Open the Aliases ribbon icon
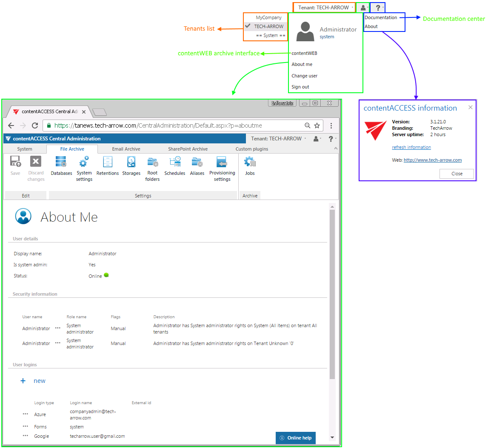 coord(197,166)
